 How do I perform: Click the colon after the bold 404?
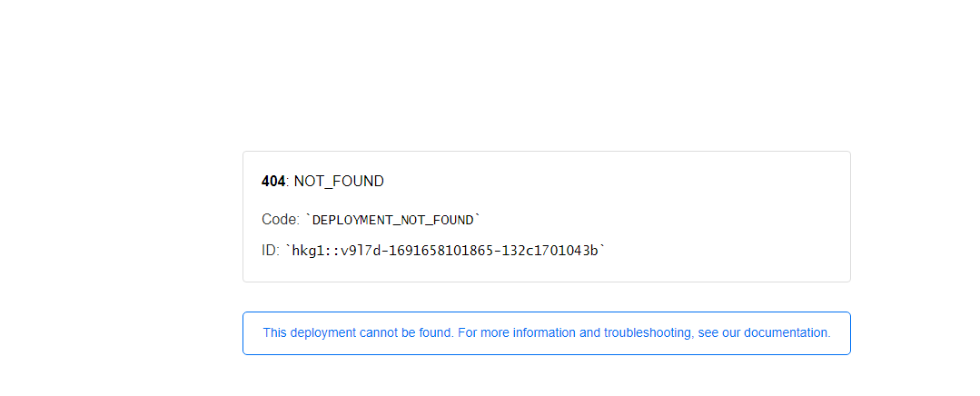coord(288,182)
